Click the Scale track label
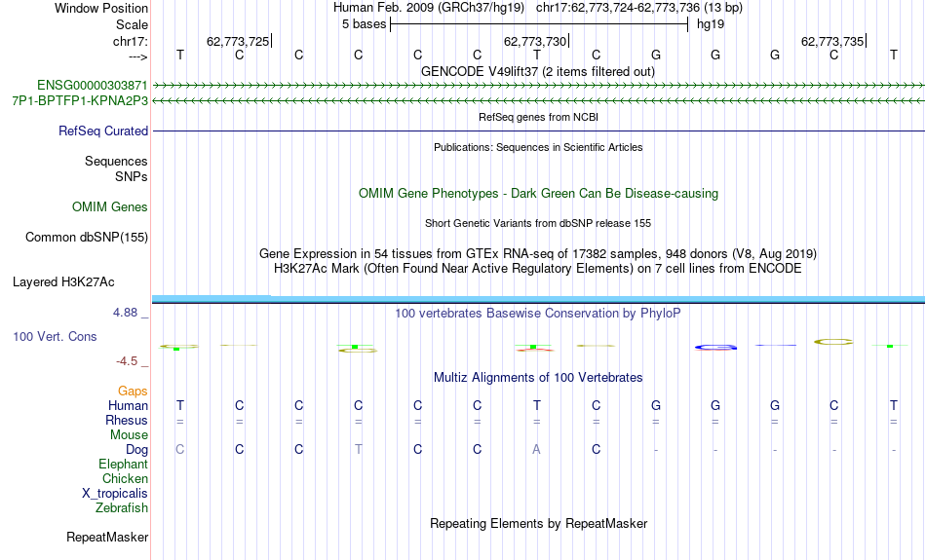The image size is (926, 560). click(x=132, y=24)
